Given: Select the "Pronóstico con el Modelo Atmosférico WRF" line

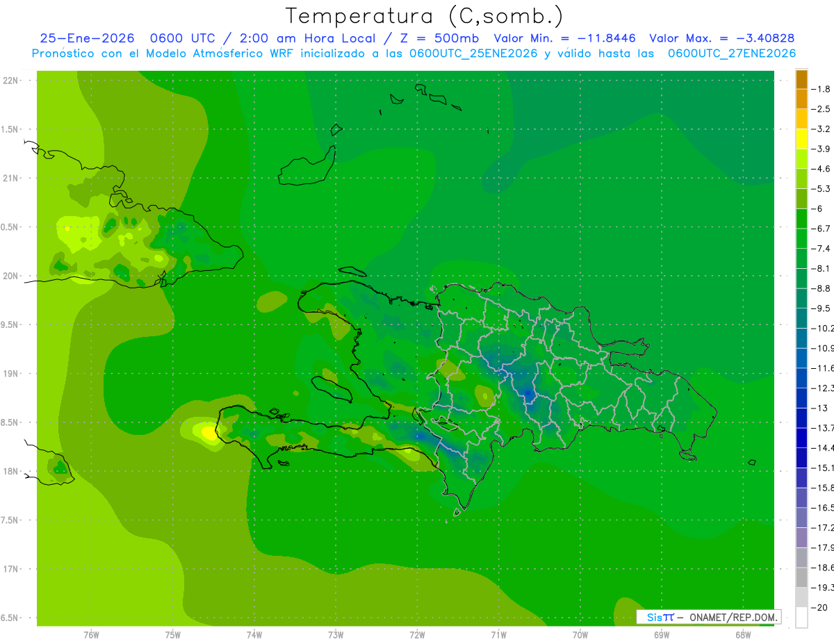Looking at the screenshot, I should 164,53.
